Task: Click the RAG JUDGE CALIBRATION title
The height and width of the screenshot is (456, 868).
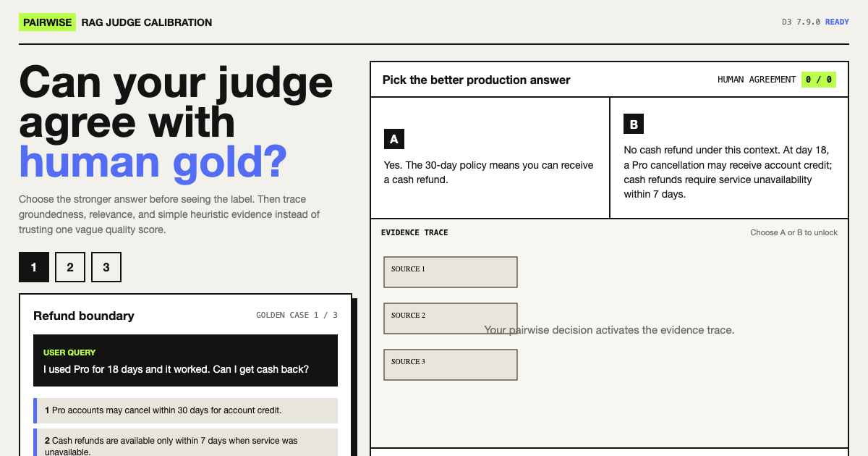Action: [x=147, y=22]
